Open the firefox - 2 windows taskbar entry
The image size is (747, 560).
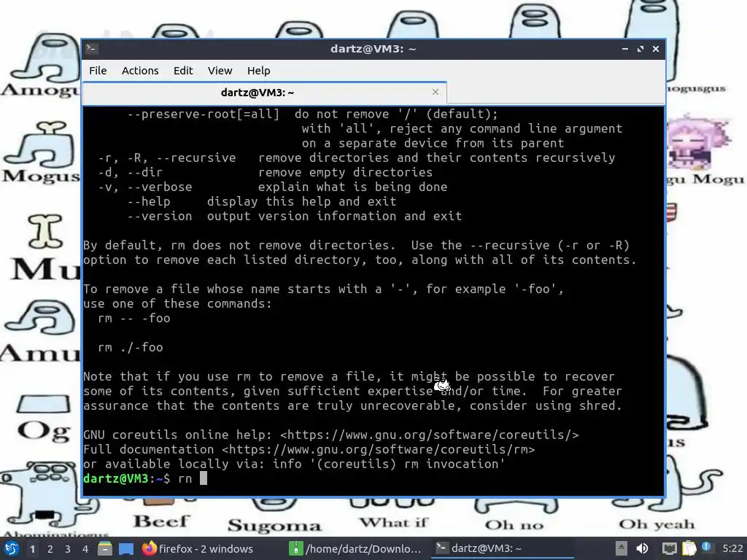pos(198,548)
